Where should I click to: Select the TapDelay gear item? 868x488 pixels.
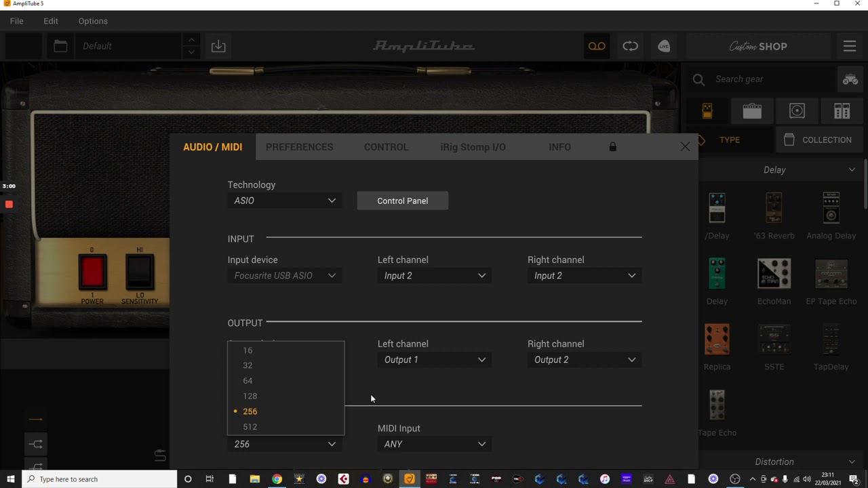[x=831, y=347]
